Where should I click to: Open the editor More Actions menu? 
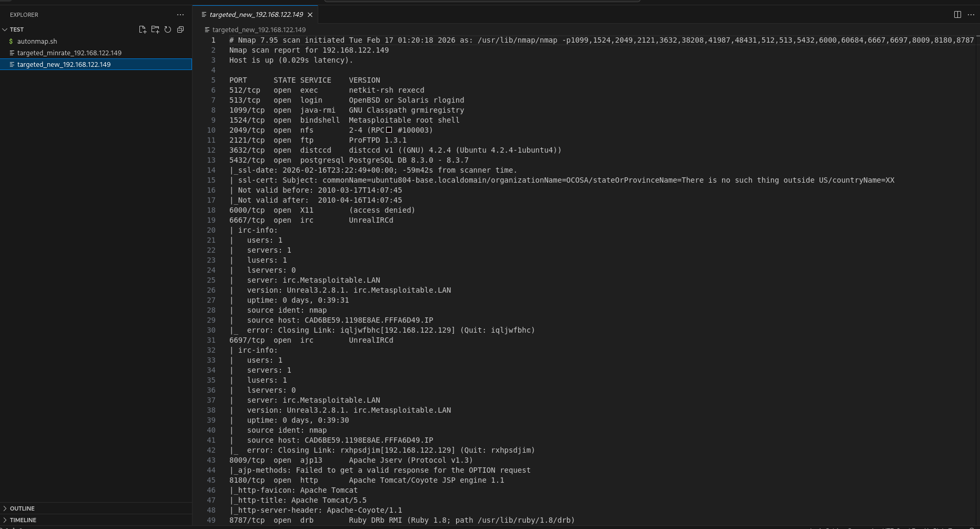click(x=971, y=15)
